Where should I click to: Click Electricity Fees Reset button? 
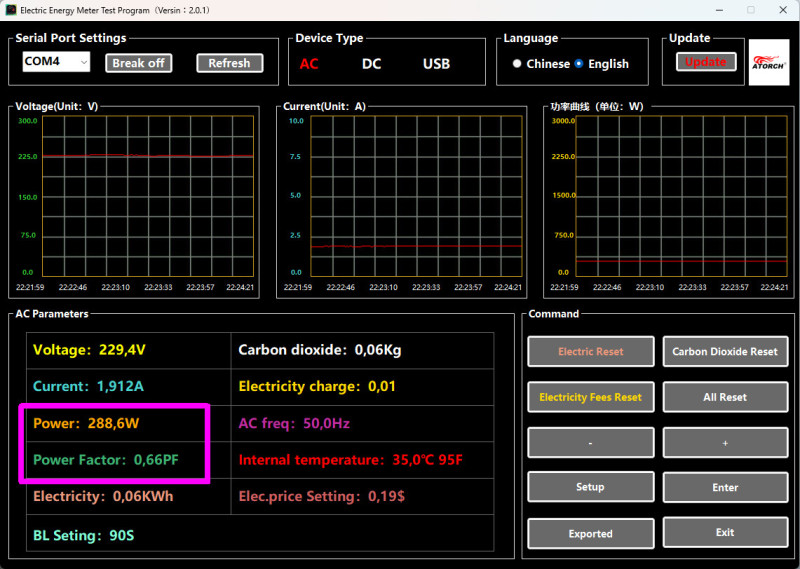(x=590, y=397)
